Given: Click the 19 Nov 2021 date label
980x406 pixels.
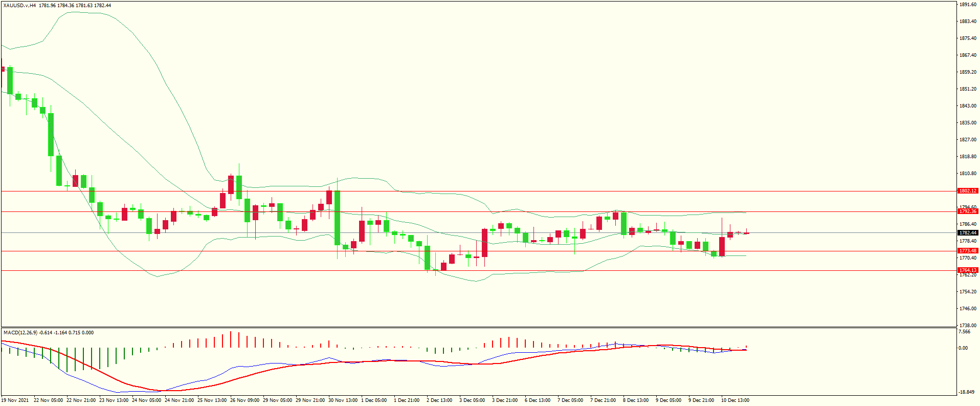Looking at the screenshot, I should [x=15, y=400].
